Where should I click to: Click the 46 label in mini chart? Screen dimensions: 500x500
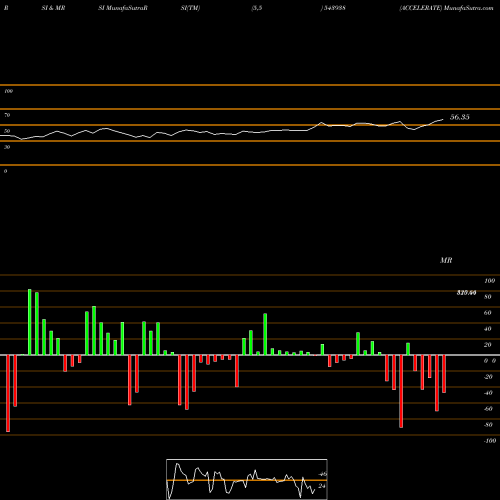(x=322, y=474)
